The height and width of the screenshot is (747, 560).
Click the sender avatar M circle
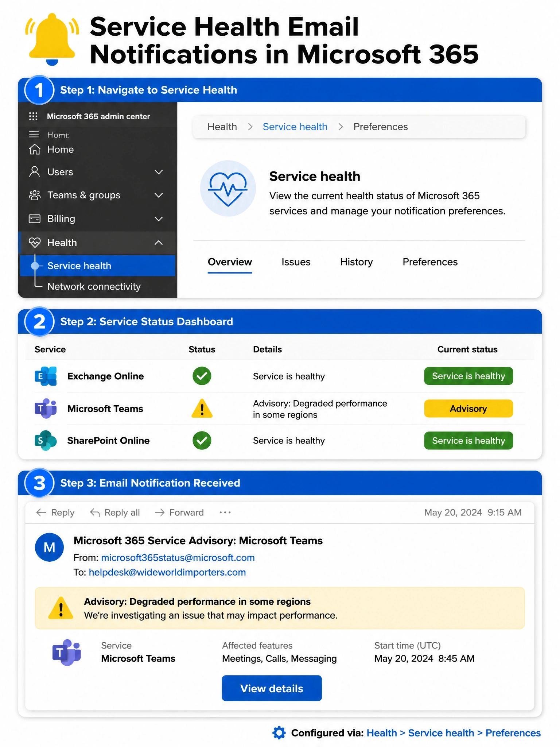49,547
